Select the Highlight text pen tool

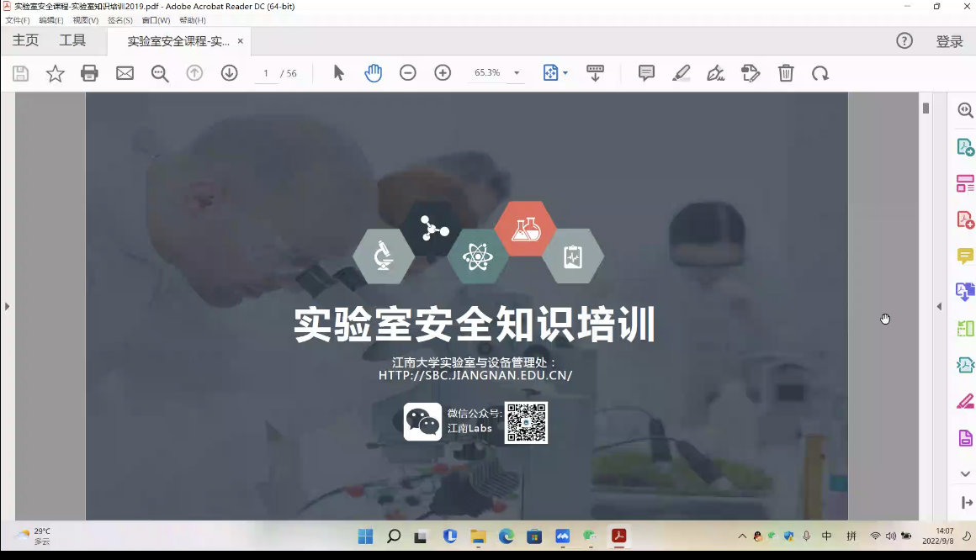click(x=682, y=73)
